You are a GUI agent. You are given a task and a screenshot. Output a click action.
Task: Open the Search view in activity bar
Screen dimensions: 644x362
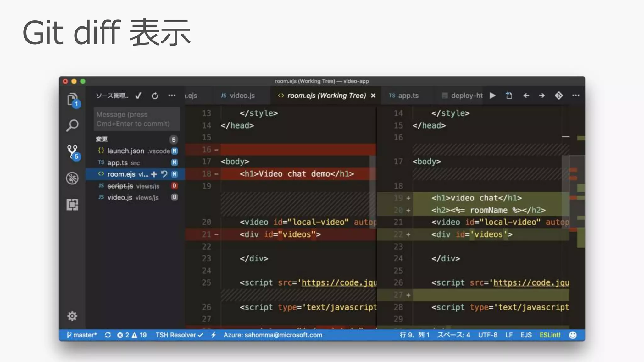[x=72, y=125]
